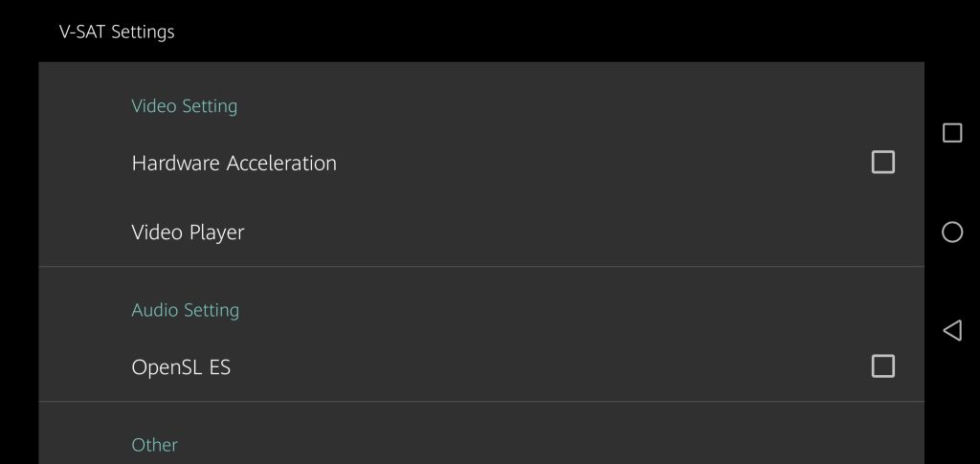This screenshot has height=464, width=980.
Task: Tap the OpenSL ES label text
Action: click(x=181, y=367)
